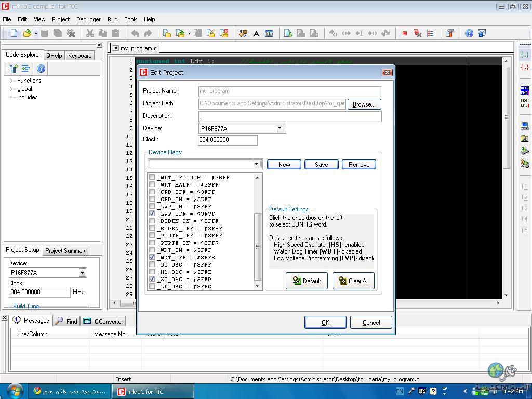
Task: Click the red braces icon in right sidebar
Action: tap(525, 67)
